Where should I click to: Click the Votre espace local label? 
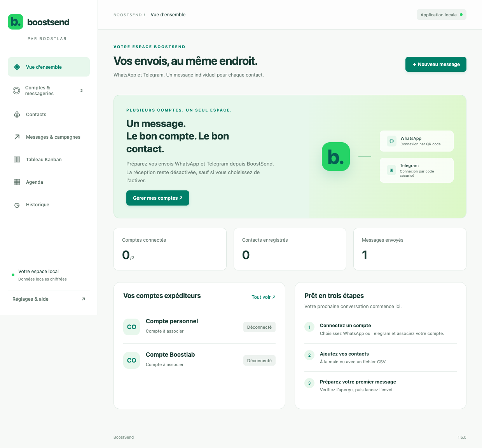(38, 272)
